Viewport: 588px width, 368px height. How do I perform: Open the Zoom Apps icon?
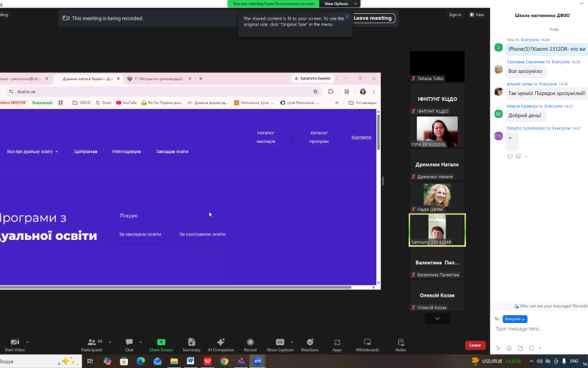337,342
